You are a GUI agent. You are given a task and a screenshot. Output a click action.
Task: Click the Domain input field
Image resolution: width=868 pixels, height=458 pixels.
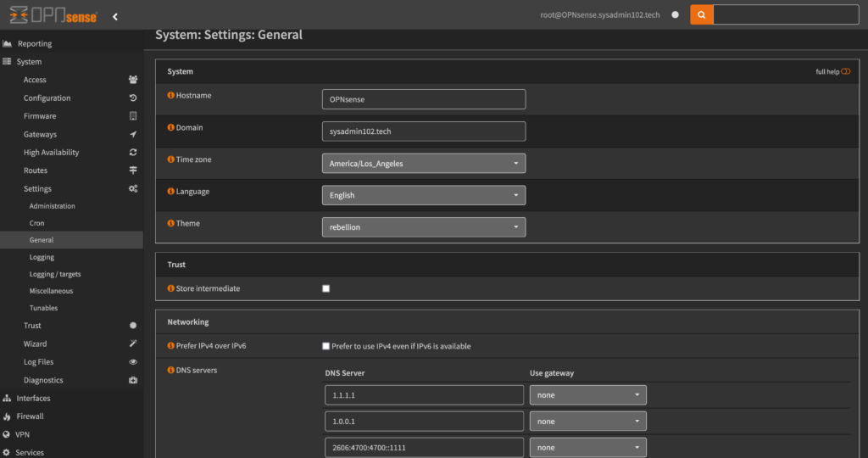coord(424,131)
